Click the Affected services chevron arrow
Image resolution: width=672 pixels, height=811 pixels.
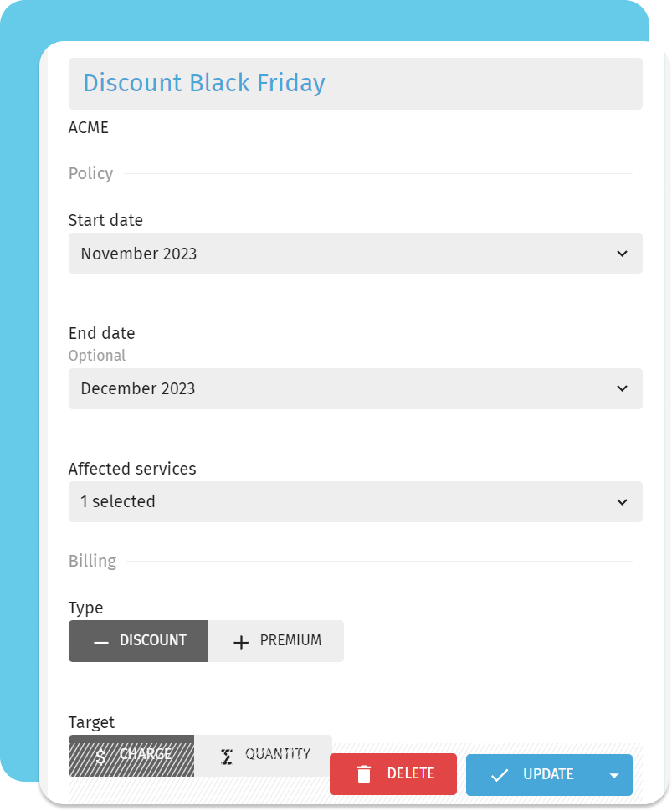[x=622, y=502]
